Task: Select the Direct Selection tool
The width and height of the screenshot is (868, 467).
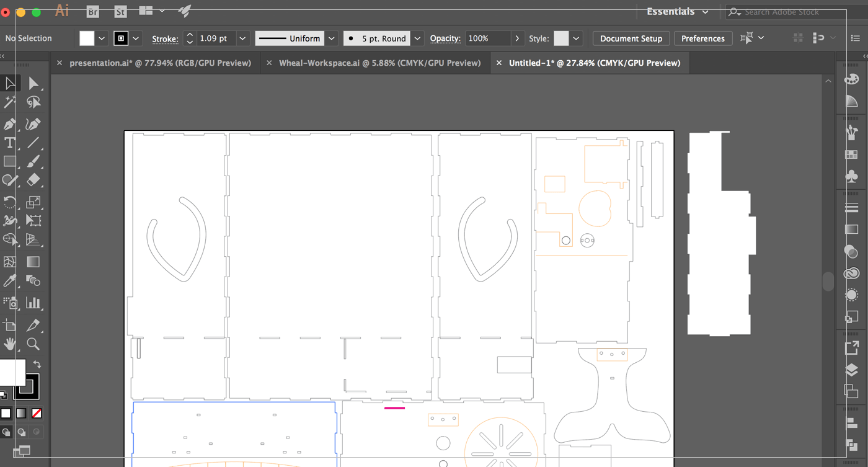Action: pyautogui.click(x=33, y=83)
